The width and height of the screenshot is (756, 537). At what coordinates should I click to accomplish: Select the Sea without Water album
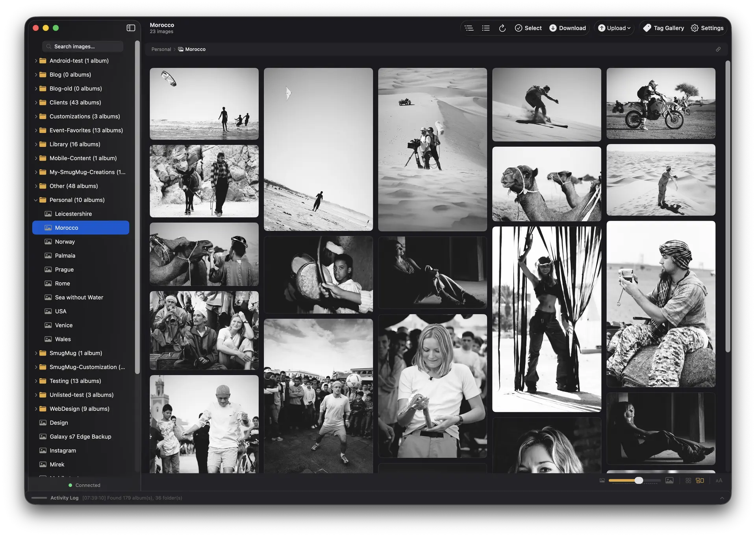(79, 297)
